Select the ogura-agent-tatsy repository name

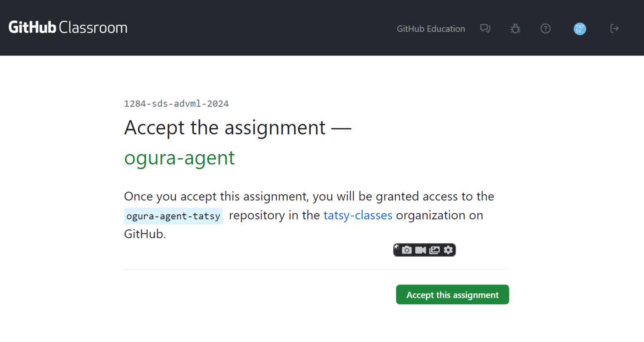pyautogui.click(x=173, y=216)
